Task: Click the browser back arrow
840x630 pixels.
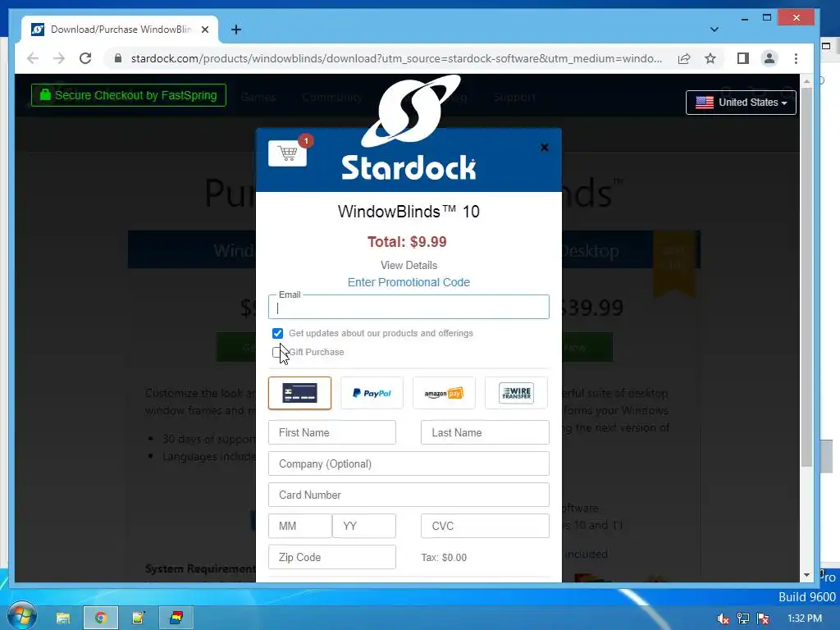Action: click(33, 58)
